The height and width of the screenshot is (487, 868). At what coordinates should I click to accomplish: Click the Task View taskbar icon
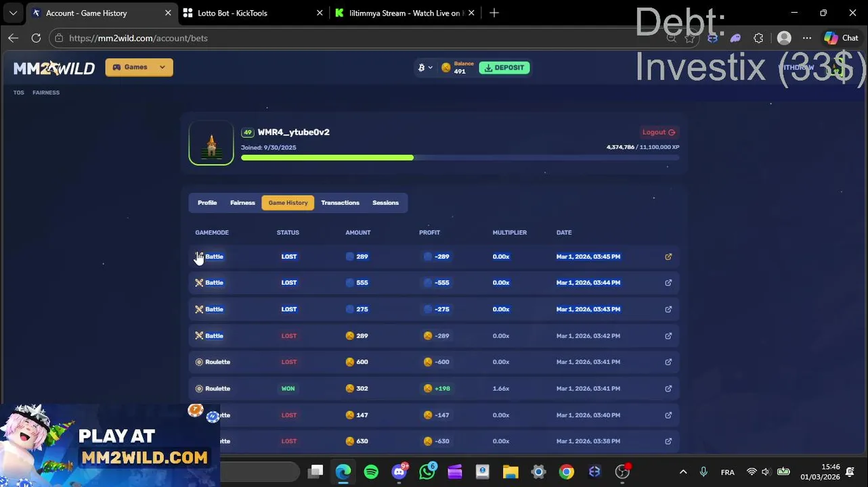coord(316,472)
